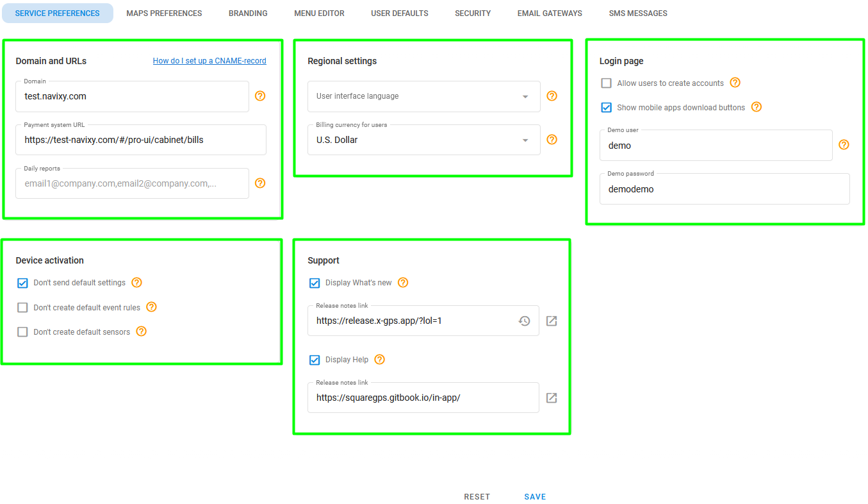Open the User interface language dropdown
Screen dimensions: 868x504
(x=424, y=96)
